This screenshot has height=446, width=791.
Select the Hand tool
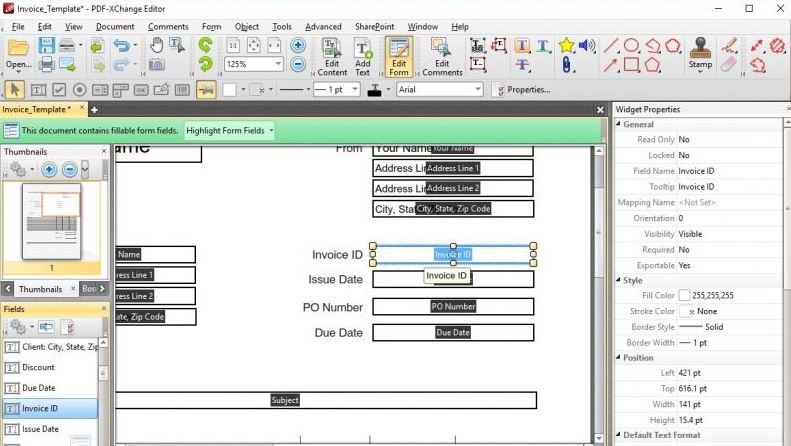pos(157,45)
